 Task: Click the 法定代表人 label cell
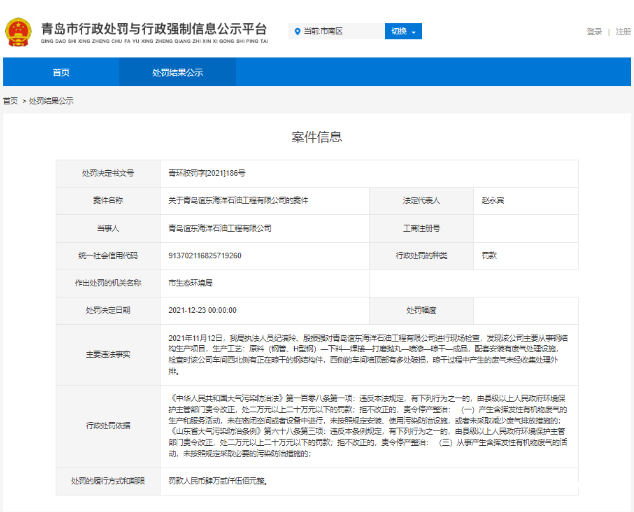coord(421,201)
